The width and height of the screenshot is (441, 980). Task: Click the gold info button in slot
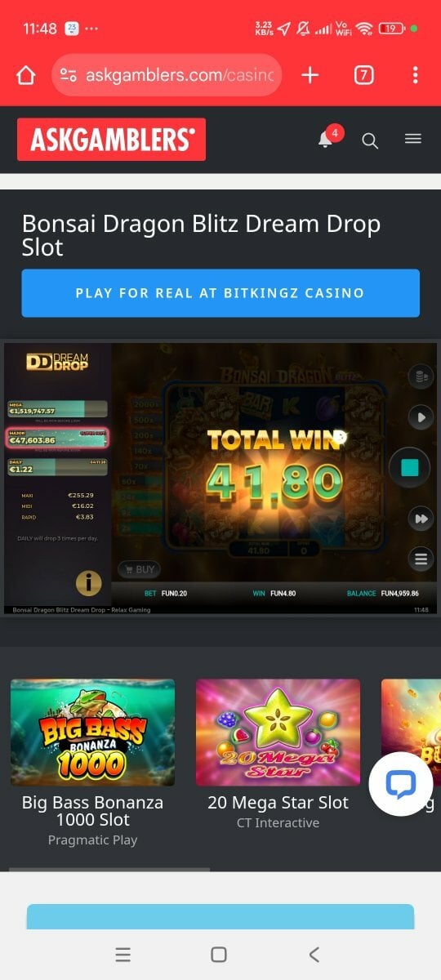point(88,582)
